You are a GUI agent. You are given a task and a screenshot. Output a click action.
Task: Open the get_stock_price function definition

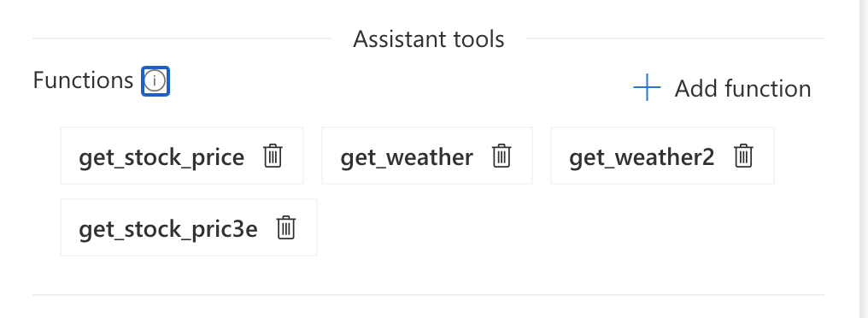point(161,157)
